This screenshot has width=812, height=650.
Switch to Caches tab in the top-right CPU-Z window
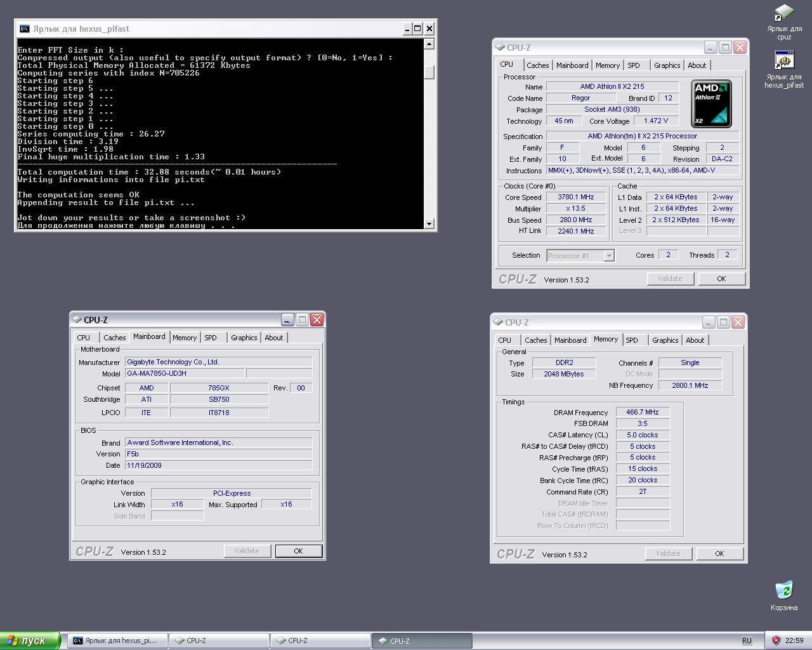click(x=537, y=65)
